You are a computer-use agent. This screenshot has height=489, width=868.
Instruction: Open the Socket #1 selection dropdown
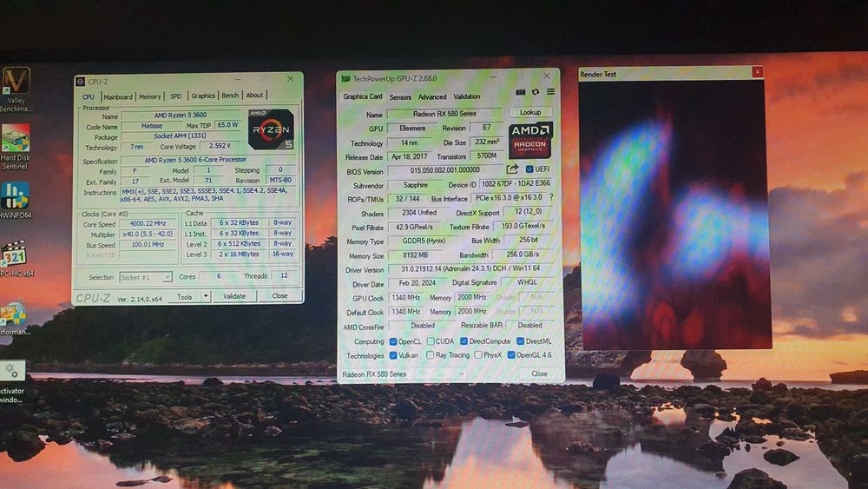(x=146, y=277)
